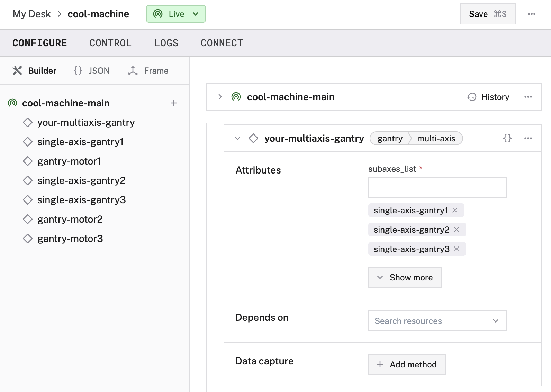
Task: Expand the cool-machine-main card
Action: coord(220,97)
